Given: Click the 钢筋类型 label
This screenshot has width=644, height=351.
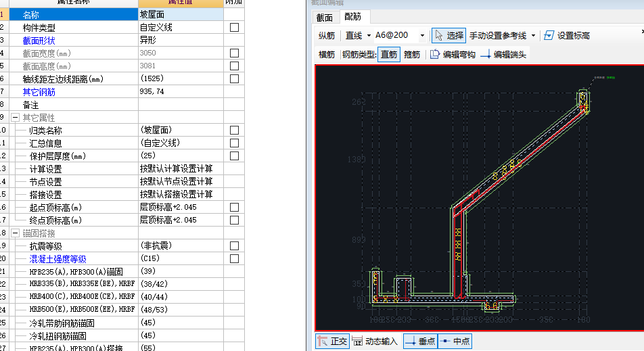Looking at the screenshot, I should coord(359,54).
